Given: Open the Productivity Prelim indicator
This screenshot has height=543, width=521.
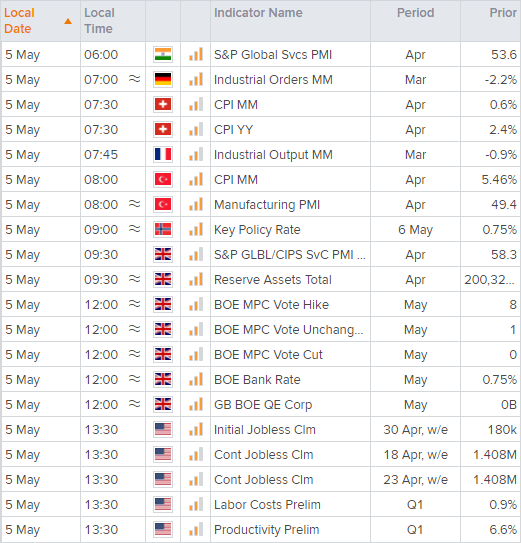Looking at the screenshot, I should [x=266, y=529].
